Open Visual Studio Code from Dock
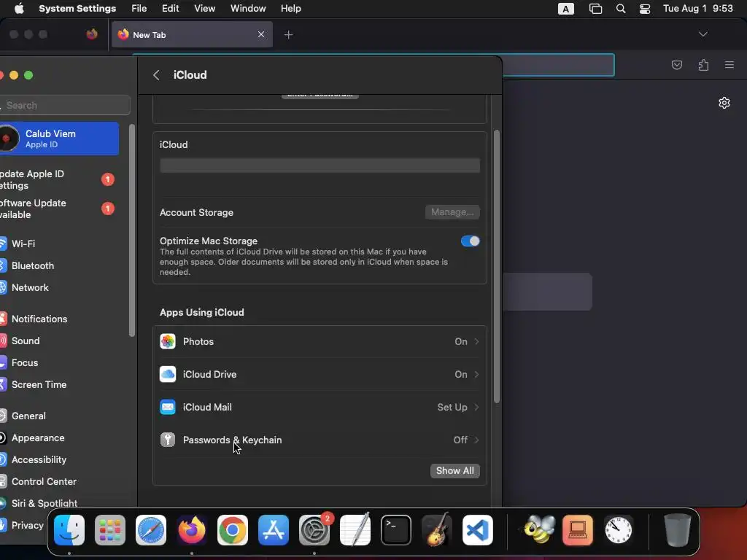The height and width of the screenshot is (560, 747). 478,530
